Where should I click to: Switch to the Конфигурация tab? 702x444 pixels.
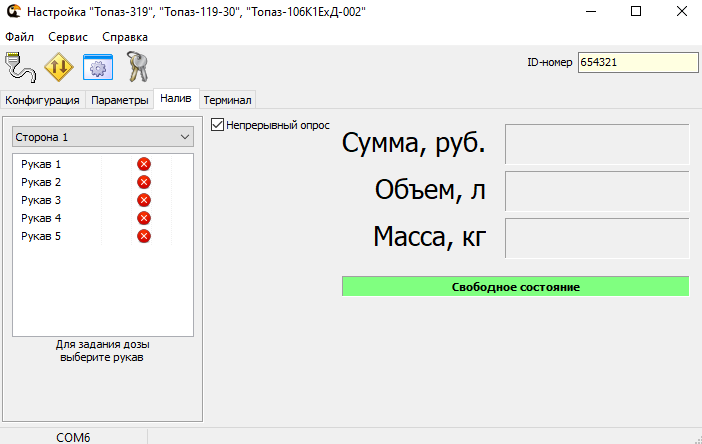pyautogui.click(x=43, y=100)
